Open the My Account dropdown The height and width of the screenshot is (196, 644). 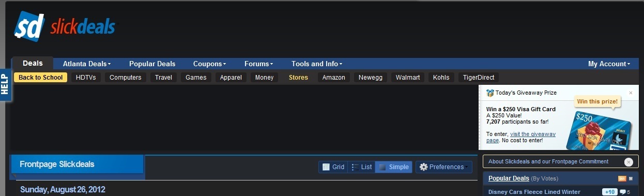pos(609,64)
